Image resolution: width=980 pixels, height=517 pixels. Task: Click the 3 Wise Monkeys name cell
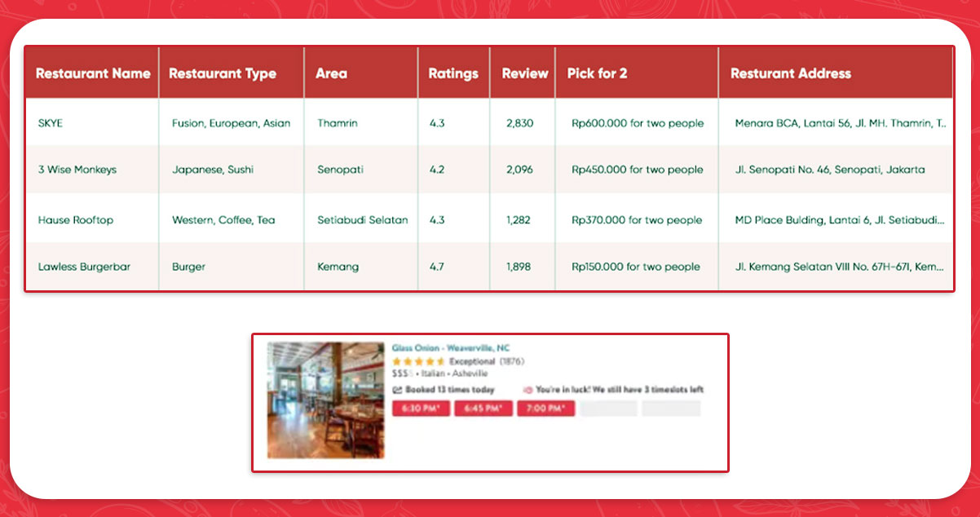pos(77,170)
